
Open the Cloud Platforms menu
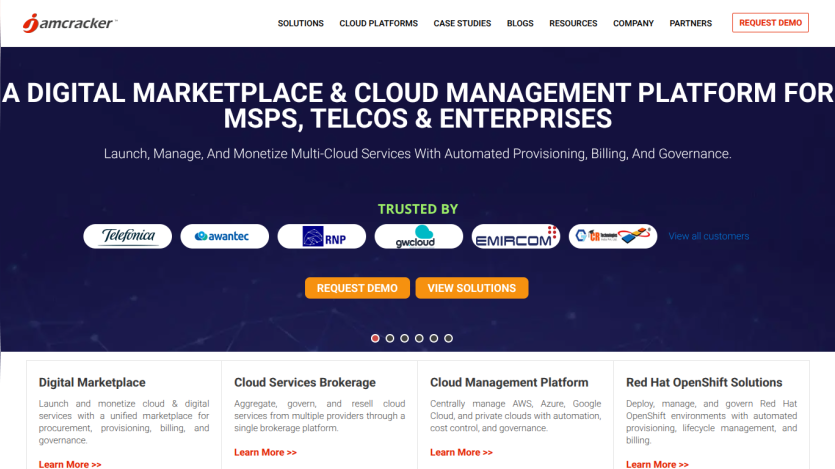point(379,23)
